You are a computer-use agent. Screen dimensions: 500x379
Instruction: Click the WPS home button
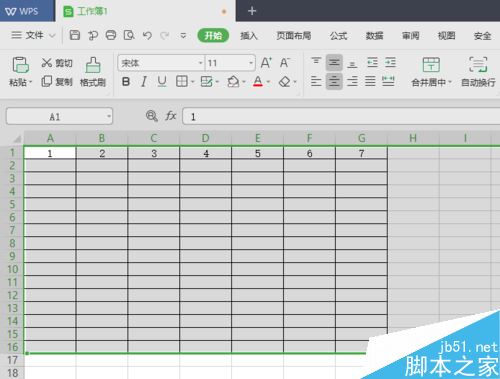27,11
